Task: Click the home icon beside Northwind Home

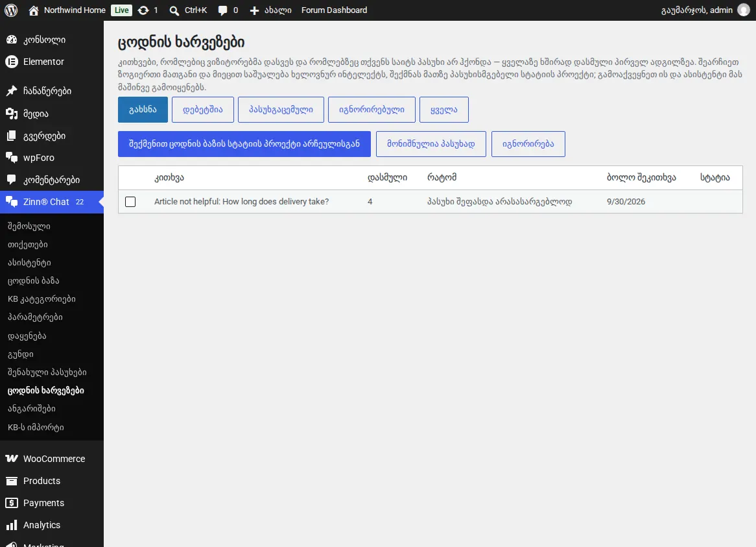Action: 33,10
